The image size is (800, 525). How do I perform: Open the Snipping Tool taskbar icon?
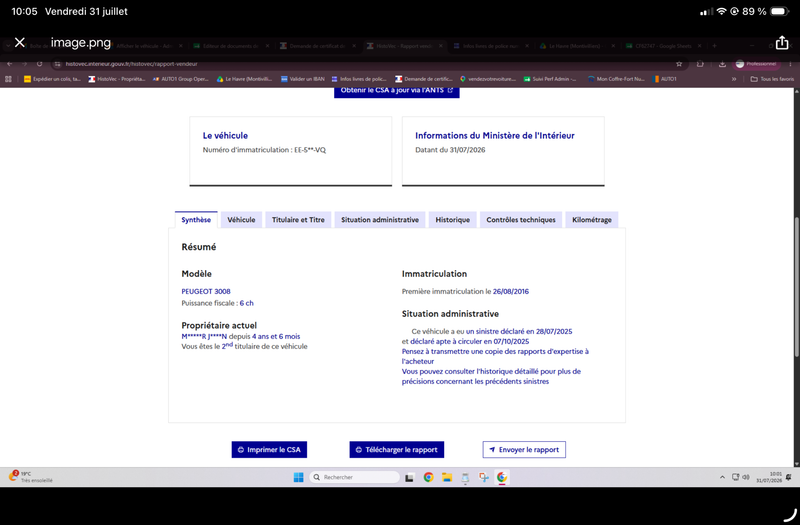483,477
